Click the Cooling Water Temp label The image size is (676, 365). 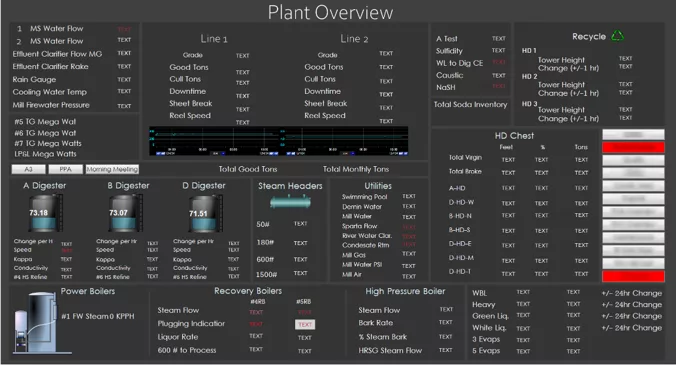(x=50, y=92)
